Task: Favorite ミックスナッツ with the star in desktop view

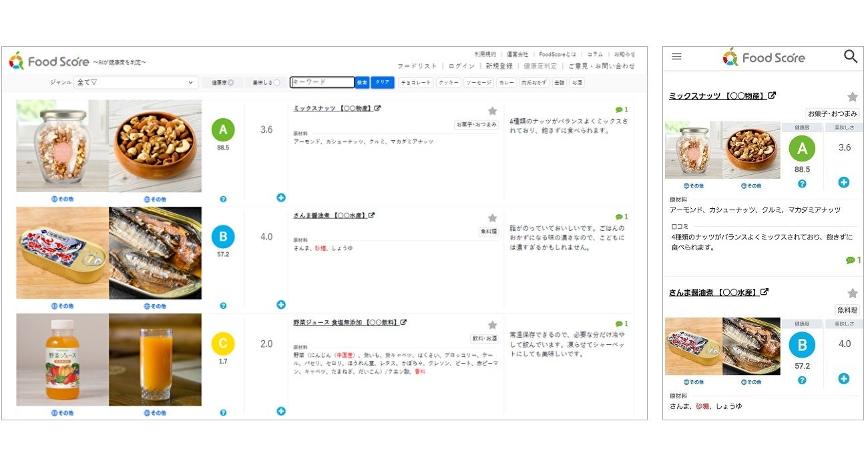Action: tap(492, 111)
